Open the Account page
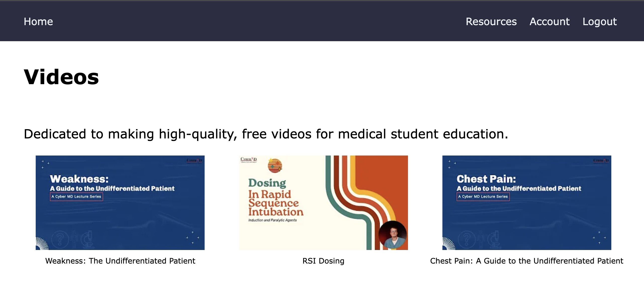The height and width of the screenshot is (302, 644). tap(549, 22)
